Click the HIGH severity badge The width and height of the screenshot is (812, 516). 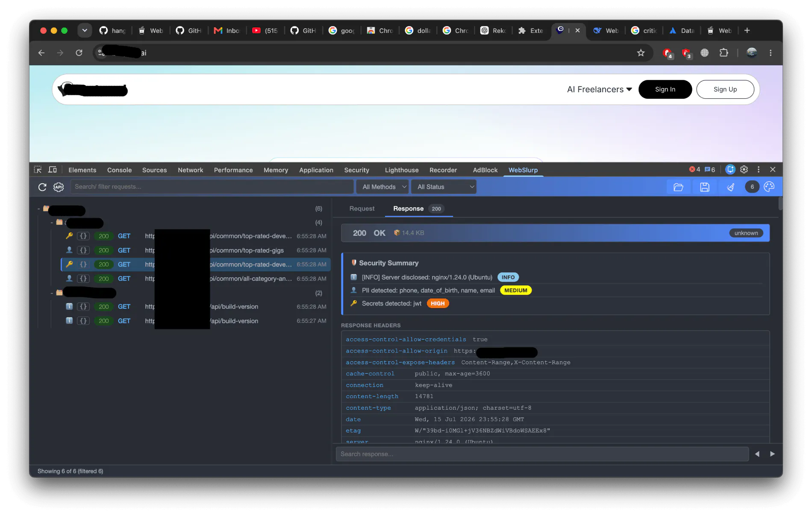(x=437, y=304)
